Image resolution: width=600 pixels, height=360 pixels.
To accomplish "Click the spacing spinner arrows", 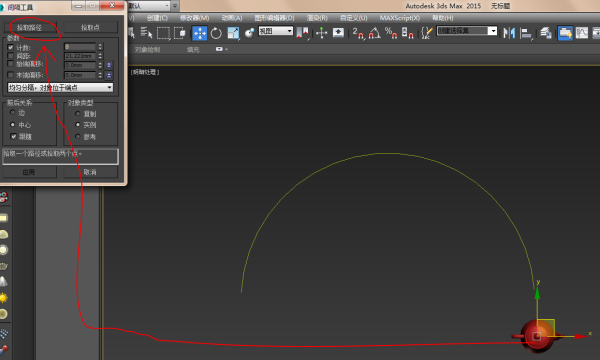I will pyautogui.click(x=100, y=56).
